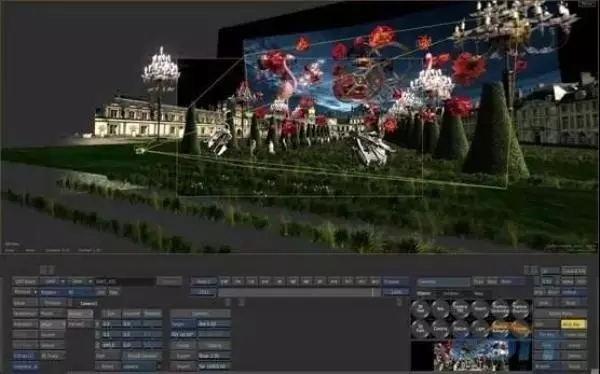Click the top-right button of the control panel

[x=573, y=271]
